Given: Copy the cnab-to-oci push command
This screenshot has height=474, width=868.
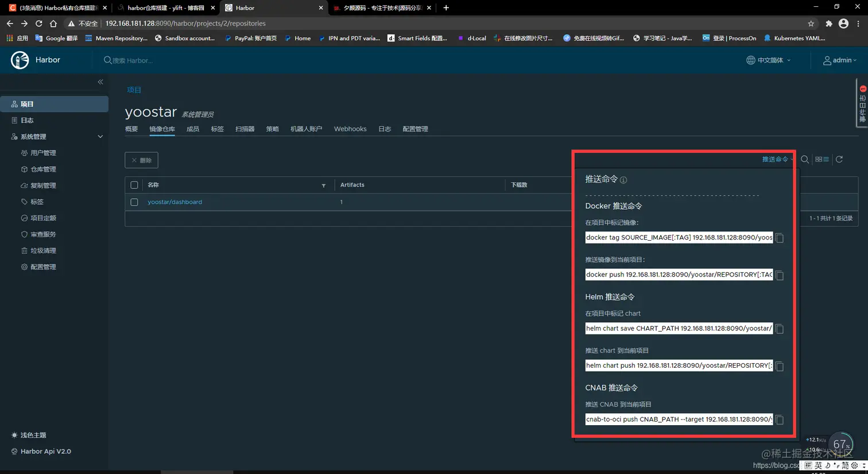Looking at the screenshot, I should pyautogui.click(x=780, y=420).
